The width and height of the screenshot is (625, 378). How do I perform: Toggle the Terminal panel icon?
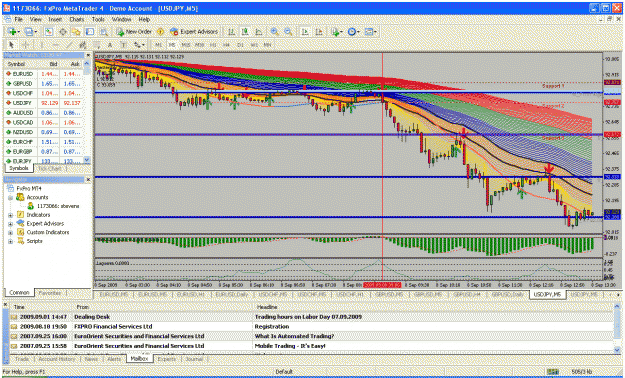[90, 32]
